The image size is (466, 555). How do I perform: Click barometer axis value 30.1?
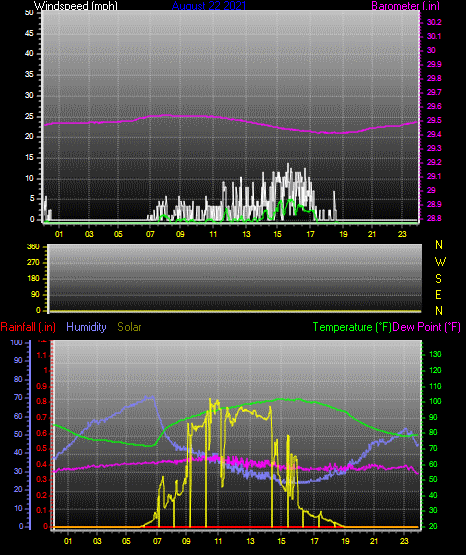pyautogui.click(x=434, y=36)
